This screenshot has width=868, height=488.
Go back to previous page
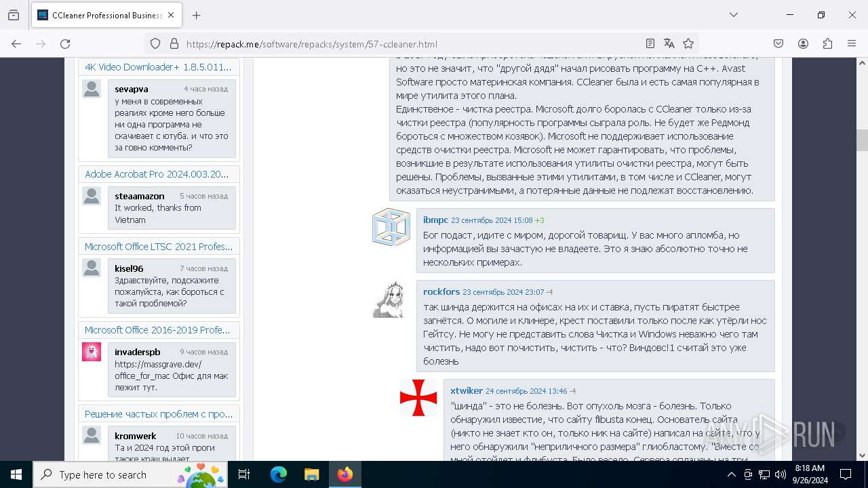click(16, 43)
